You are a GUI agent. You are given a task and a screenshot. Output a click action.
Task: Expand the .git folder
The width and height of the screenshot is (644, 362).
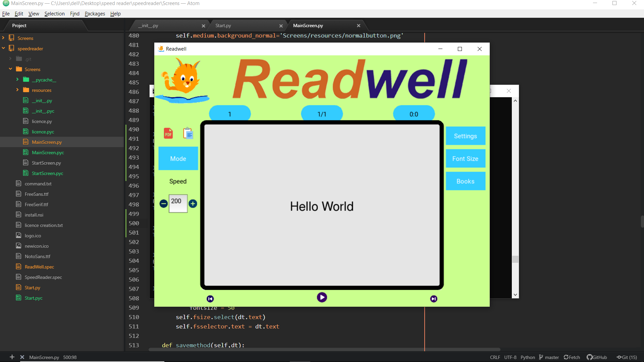pos(10,59)
